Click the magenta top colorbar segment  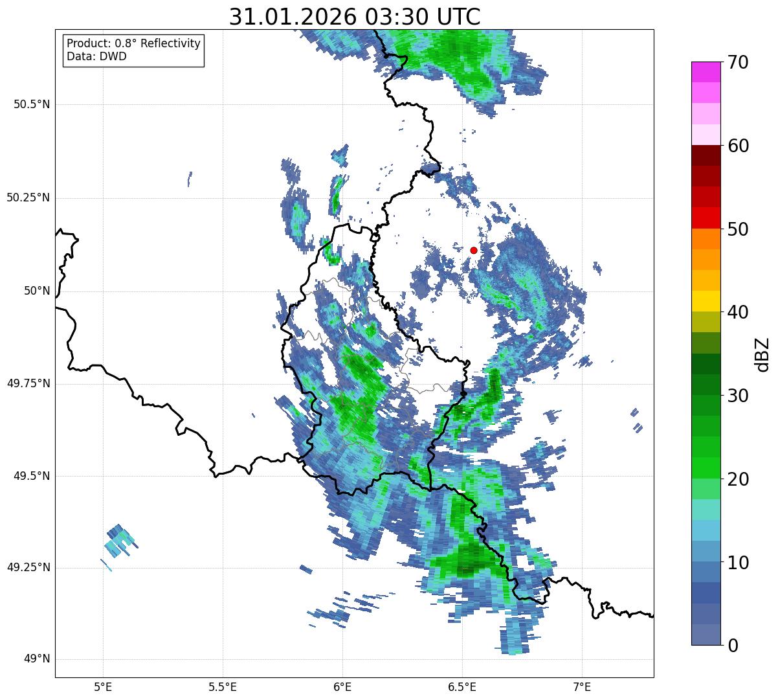pyautogui.click(x=706, y=72)
